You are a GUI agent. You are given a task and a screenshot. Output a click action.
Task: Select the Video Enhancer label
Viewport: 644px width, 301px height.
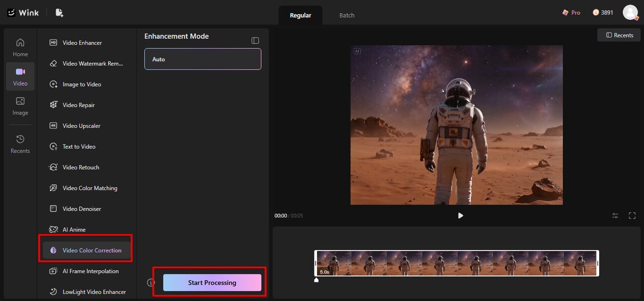[82, 43]
